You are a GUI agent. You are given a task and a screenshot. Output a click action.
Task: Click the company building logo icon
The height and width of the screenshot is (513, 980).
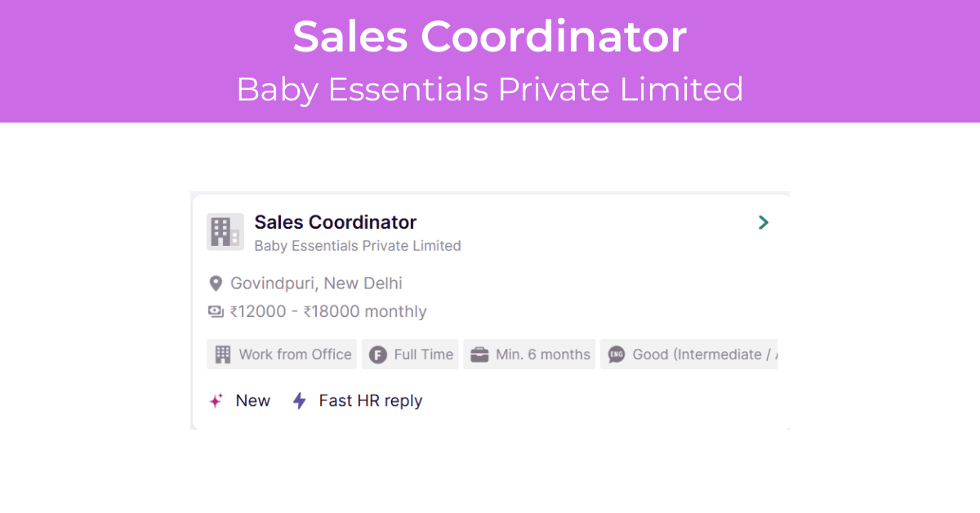click(225, 232)
